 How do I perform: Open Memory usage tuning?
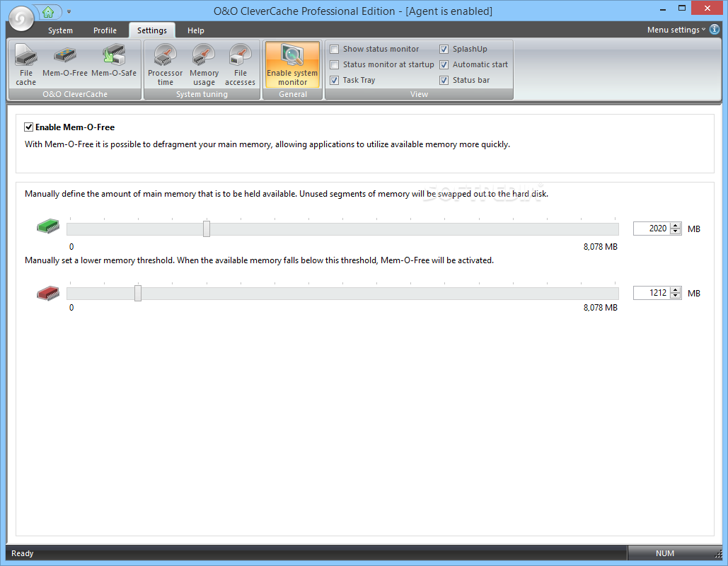pyautogui.click(x=204, y=64)
